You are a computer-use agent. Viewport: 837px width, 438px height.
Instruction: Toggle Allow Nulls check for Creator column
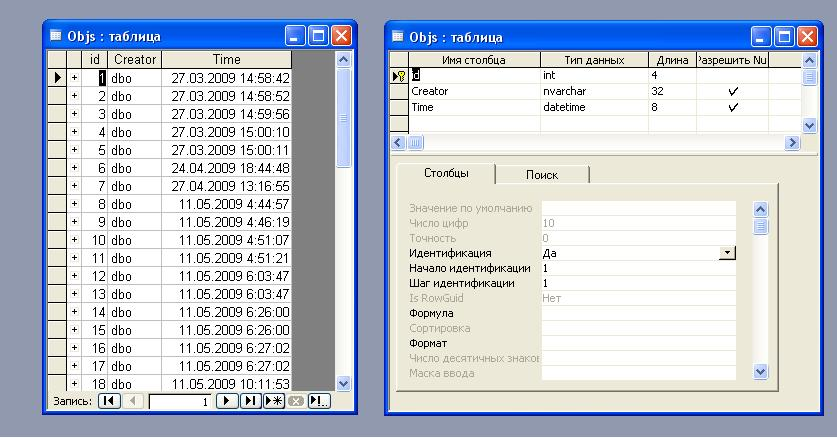click(x=733, y=91)
